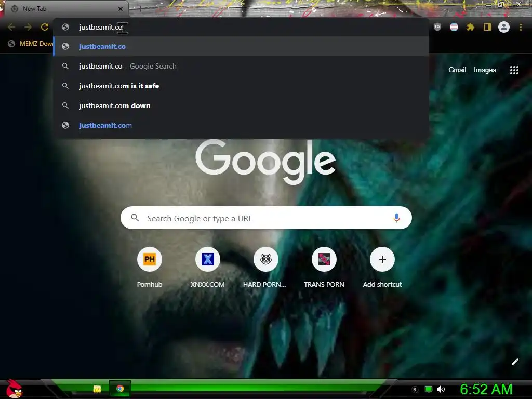
Task: Open the MEMZ Download bookmark
Action: click(31, 44)
